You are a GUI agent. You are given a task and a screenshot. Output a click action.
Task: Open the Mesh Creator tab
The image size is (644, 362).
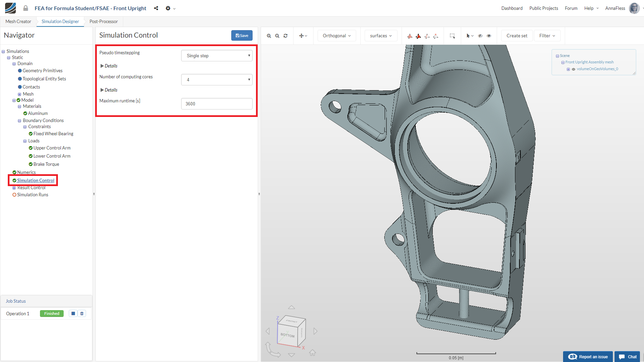pos(18,21)
